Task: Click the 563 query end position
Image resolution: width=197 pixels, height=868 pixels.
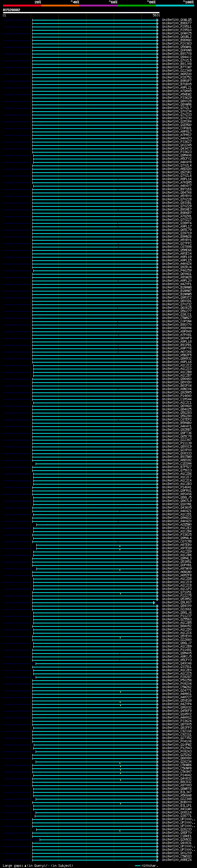Action: tap(155, 15)
